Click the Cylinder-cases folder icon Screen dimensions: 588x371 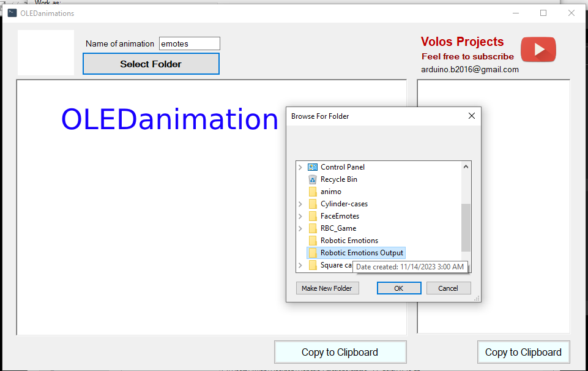point(311,203)
